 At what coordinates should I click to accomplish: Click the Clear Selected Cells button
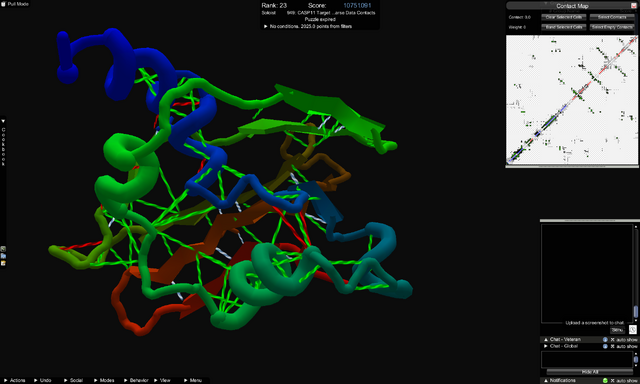click(x=564, y=17)
